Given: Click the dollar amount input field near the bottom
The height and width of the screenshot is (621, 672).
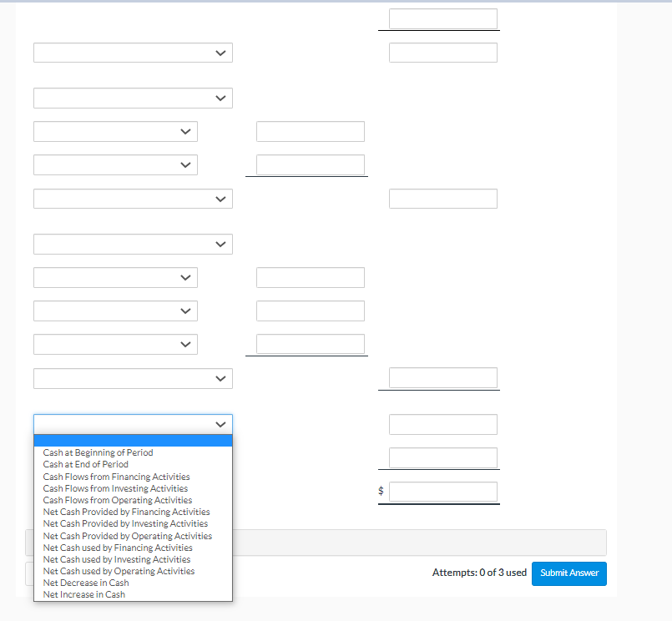Looking at the screenshot, I should [442, 491].
